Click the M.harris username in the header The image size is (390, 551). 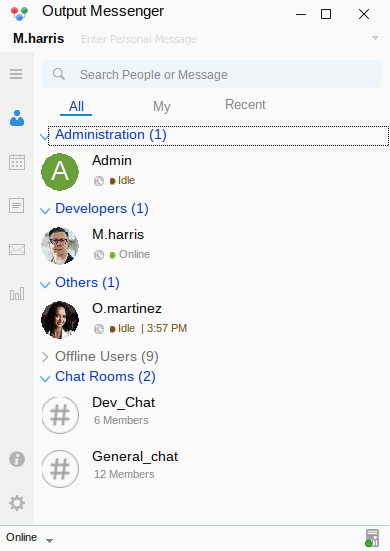39,38
